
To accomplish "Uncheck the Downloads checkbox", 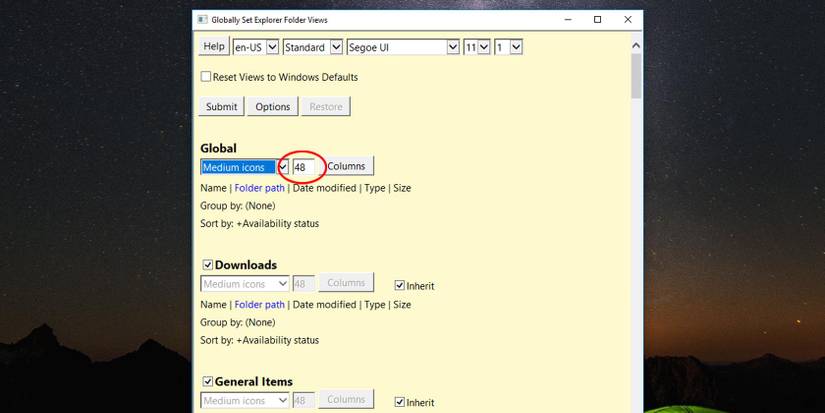I will pos(208,265).
